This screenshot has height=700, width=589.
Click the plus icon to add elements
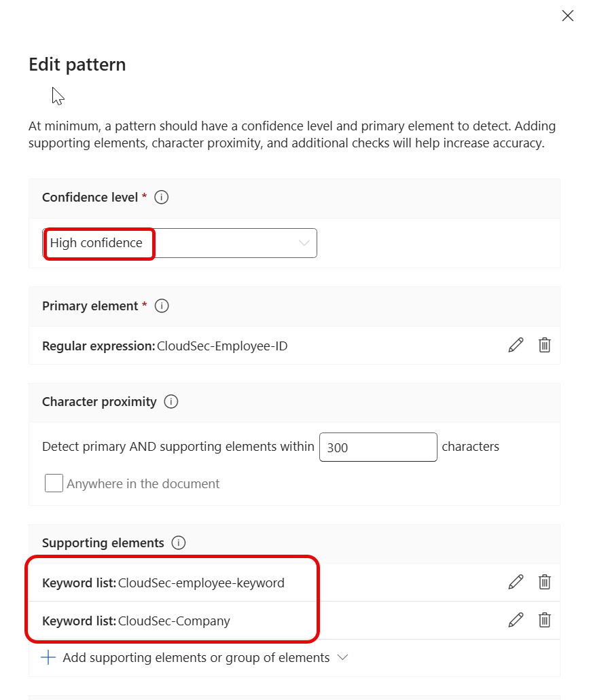pyautogui.click(x=48, y=657)
